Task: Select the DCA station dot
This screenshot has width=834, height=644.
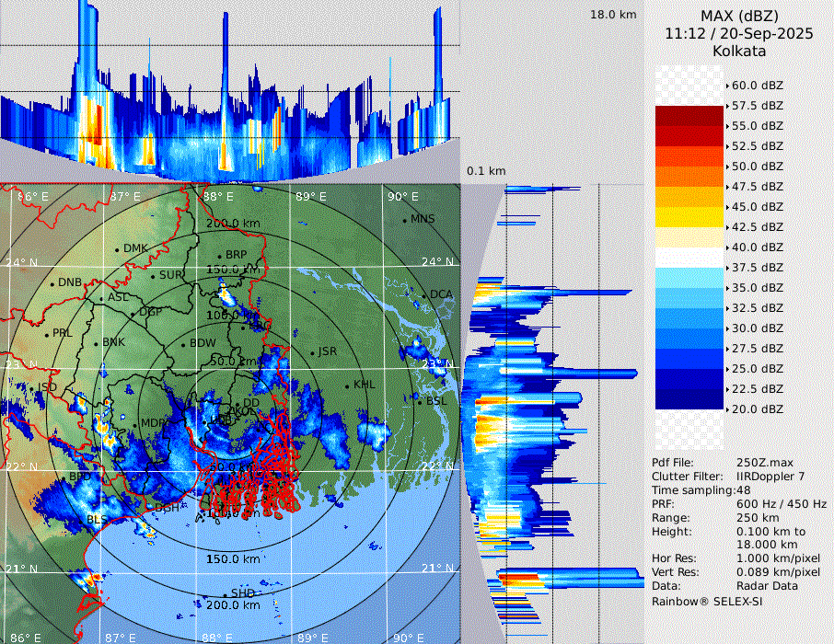Action: [x=425, y=294]
